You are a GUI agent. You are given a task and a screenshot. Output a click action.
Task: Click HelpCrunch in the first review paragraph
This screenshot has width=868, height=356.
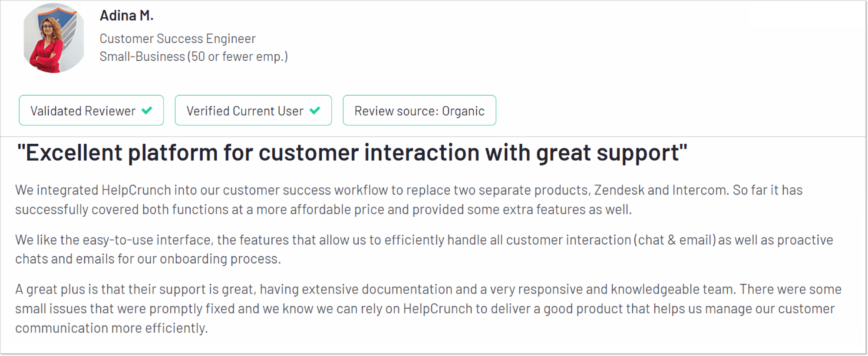click(136, 190)
